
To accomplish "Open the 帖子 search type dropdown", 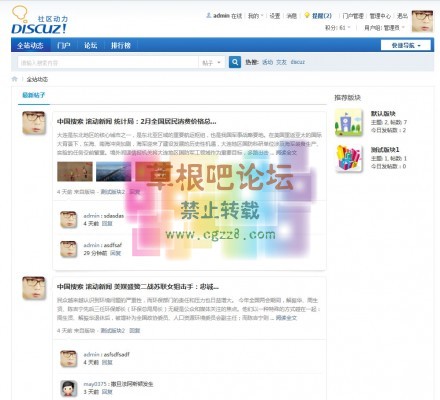I will point(212,62).
